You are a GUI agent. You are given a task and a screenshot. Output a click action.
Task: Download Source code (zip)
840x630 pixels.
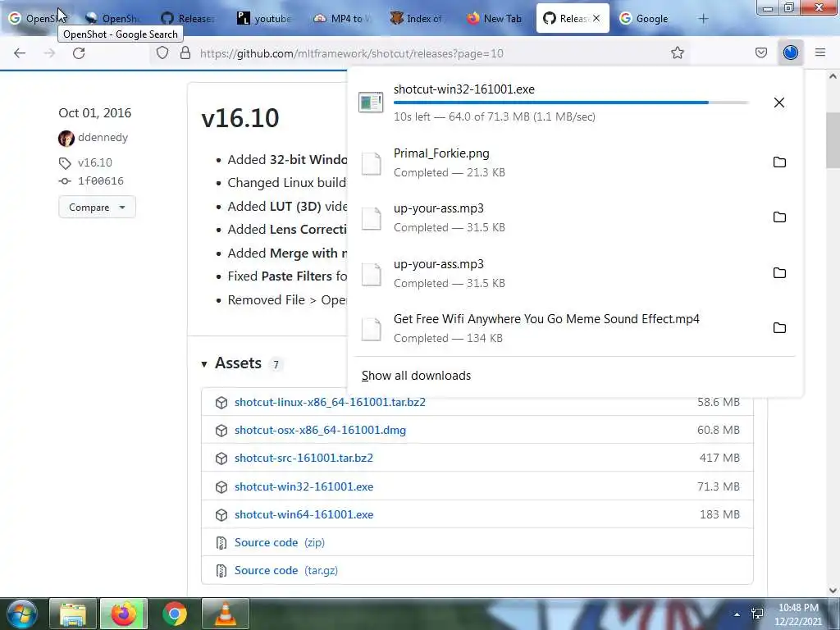click(280, 542)
